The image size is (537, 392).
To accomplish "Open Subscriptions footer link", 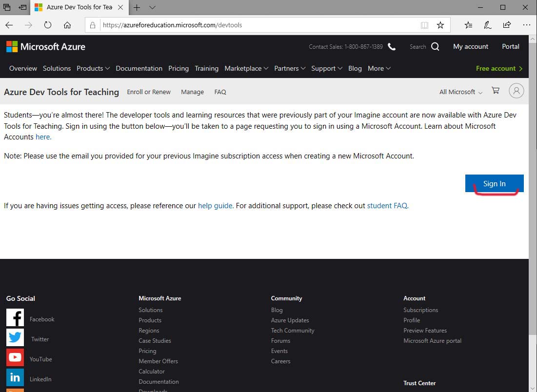I will pos(420,310).
